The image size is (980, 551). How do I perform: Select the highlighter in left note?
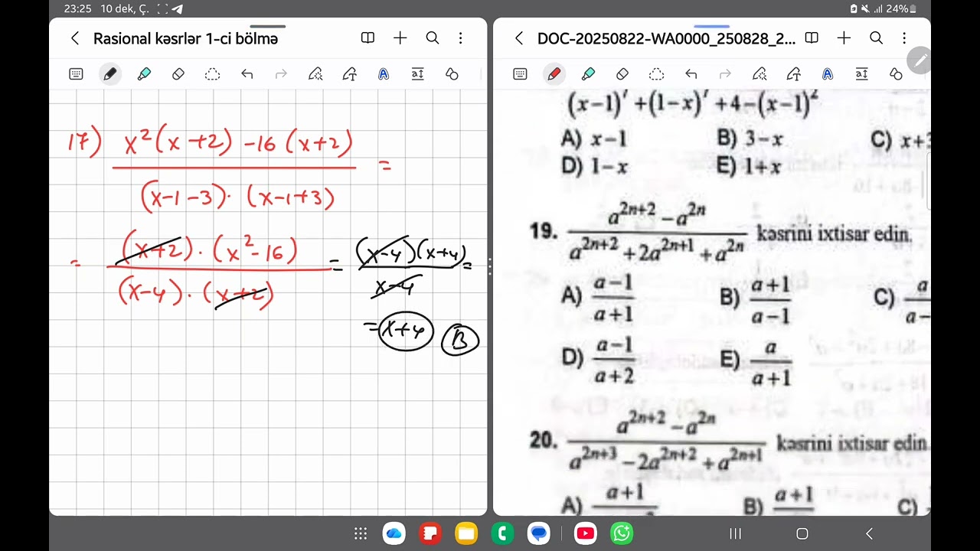point(144,74)
